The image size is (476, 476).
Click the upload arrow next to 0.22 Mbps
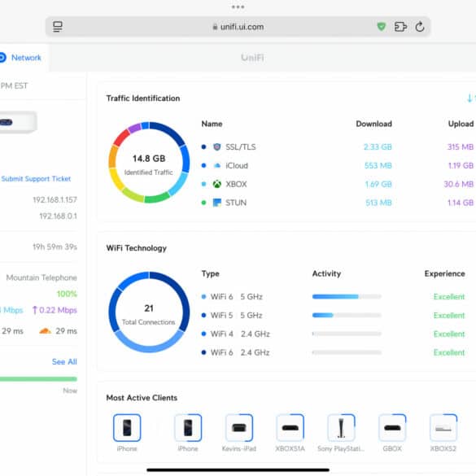(x=35, y=310)
